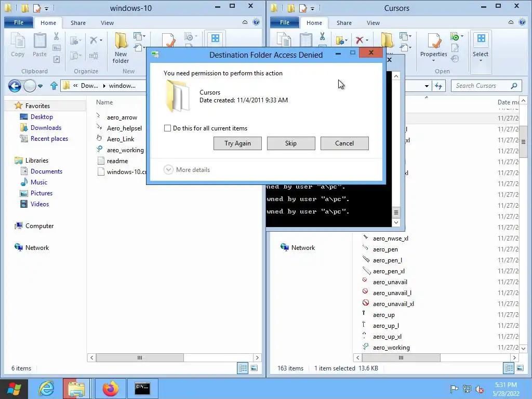Switch to large icons view in windows-10 window
532x399 pixels.
pos(254,368)
